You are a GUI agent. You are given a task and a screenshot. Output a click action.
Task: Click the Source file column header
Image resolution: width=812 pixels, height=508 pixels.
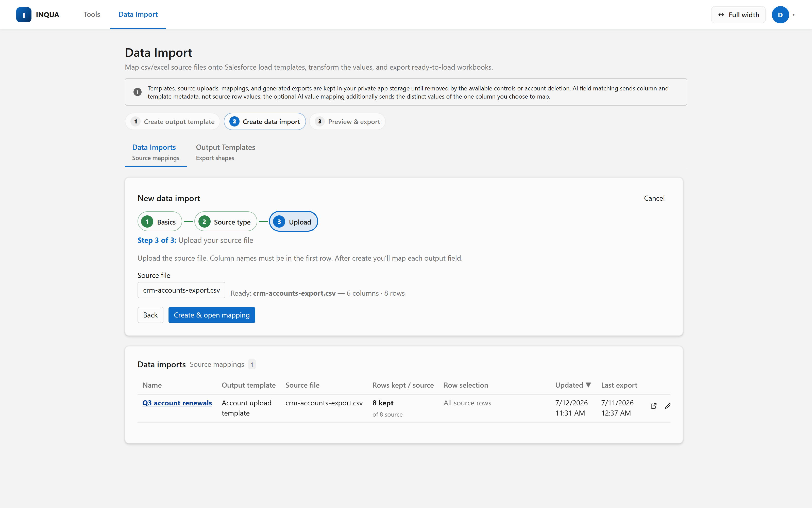pos(302,385)
